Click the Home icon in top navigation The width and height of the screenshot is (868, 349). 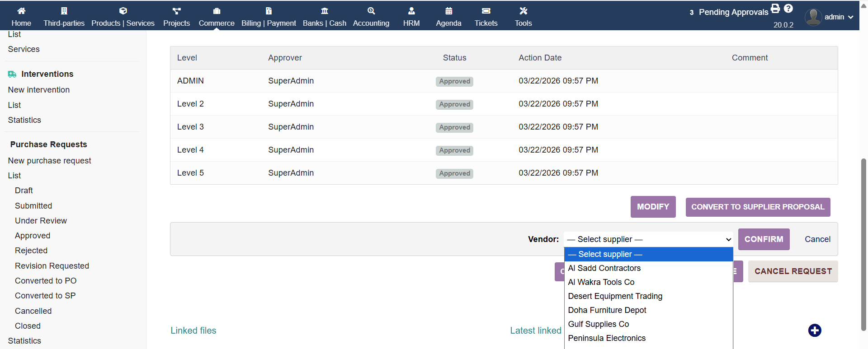(21, 11)
